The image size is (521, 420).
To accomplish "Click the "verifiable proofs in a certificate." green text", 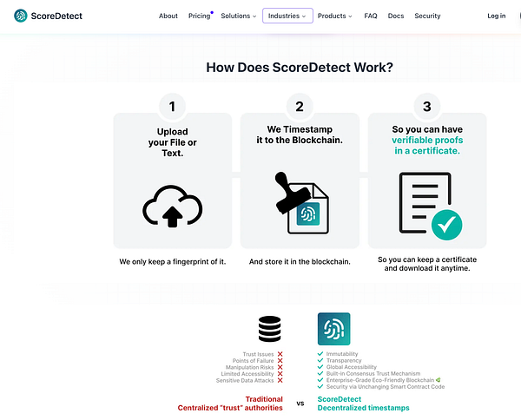I will tap(427, 146).
